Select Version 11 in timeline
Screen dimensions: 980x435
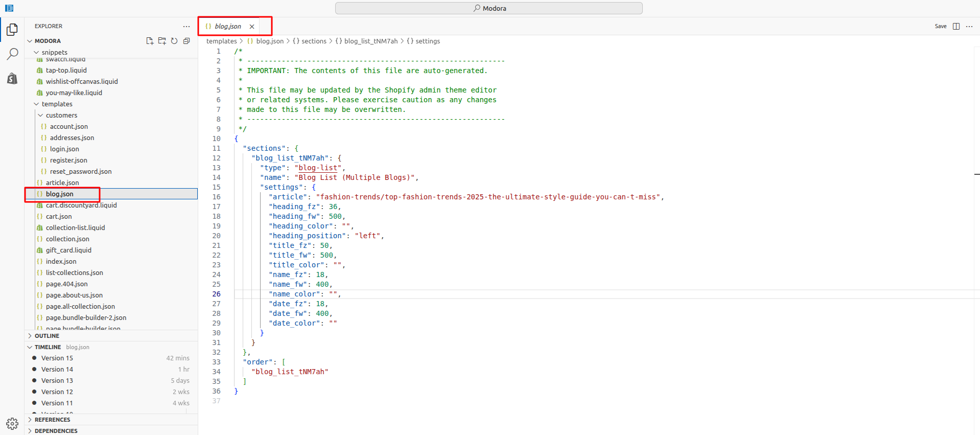111,403
